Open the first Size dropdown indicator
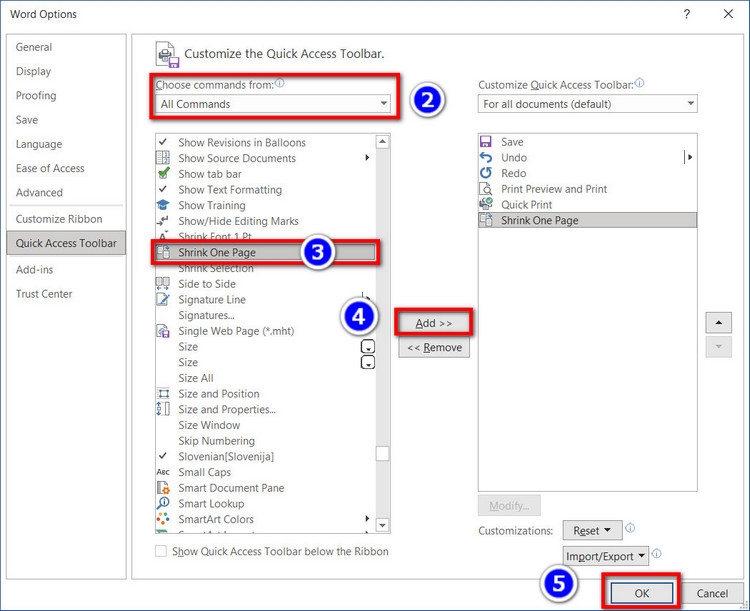750x611 pixels. coord(367,346)
